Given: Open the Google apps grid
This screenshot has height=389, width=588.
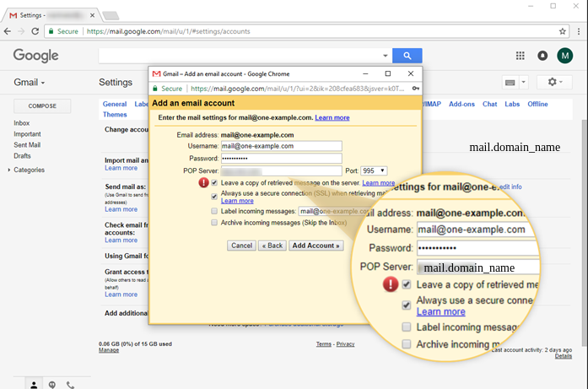Looking at the screenshot, I should coord(521,56).
